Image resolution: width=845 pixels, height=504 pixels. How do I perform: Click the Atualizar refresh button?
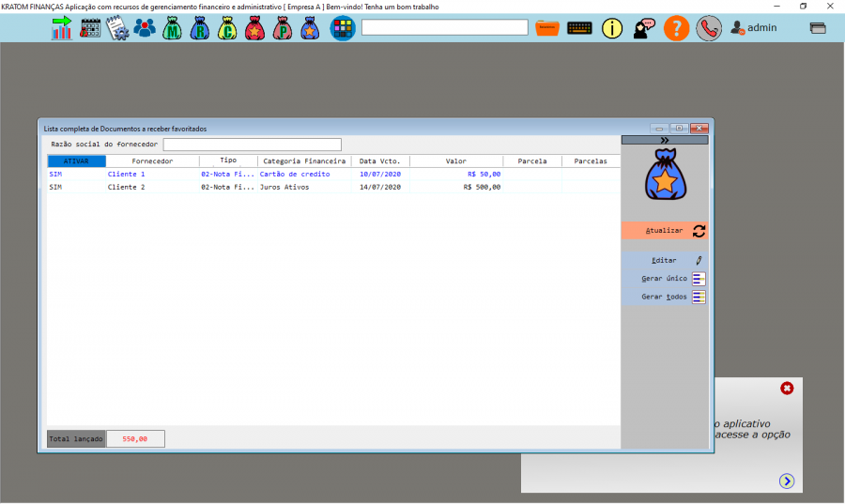point(665,231)
